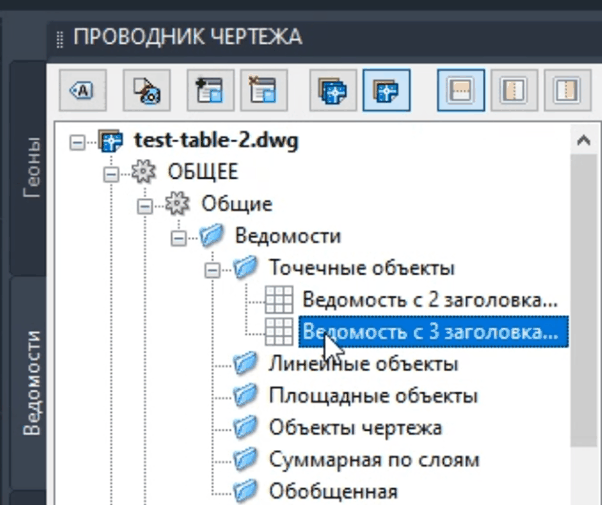Switch to the panel-on-right layout button
Screen dimensions: 602x505
click(x=567, y=90)
